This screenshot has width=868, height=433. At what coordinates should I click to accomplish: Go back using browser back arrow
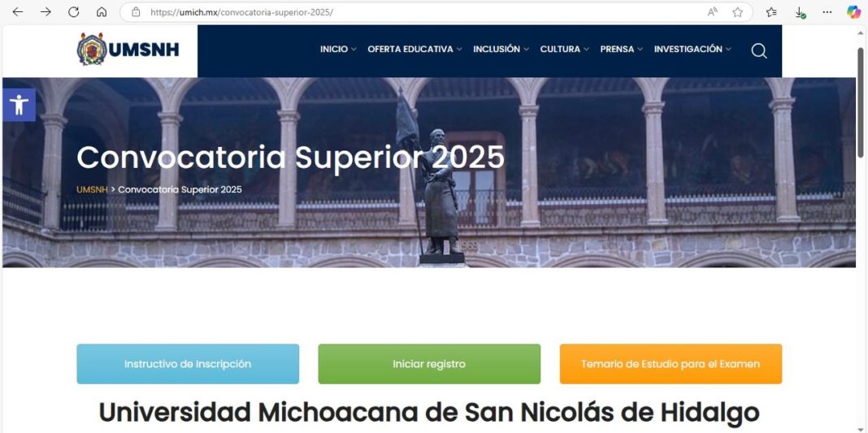[18, 11]
